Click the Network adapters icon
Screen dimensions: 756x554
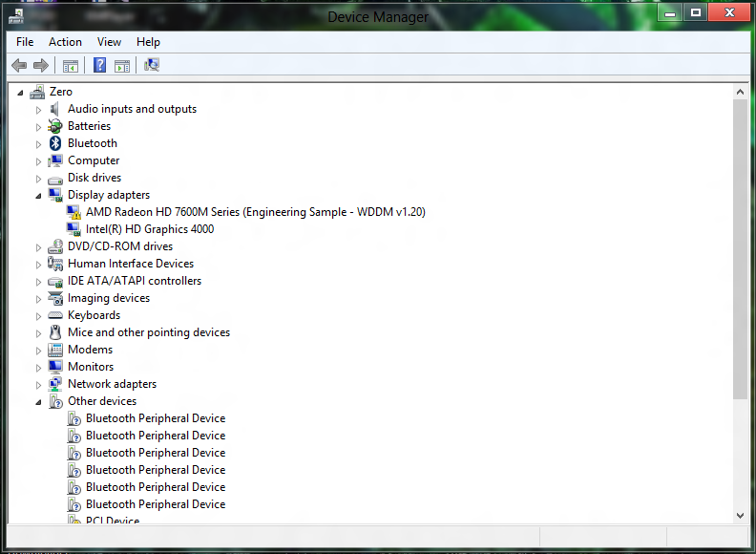(55, 385)
